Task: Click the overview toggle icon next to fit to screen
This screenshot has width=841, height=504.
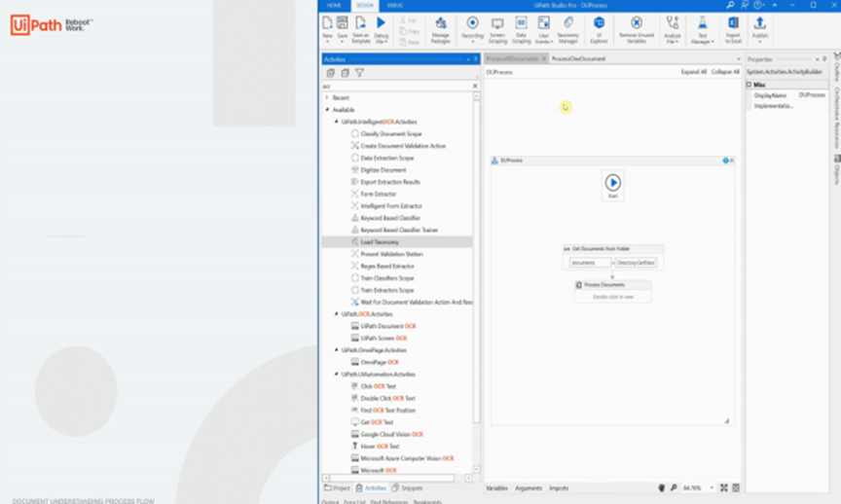Action: coord(736,487)
